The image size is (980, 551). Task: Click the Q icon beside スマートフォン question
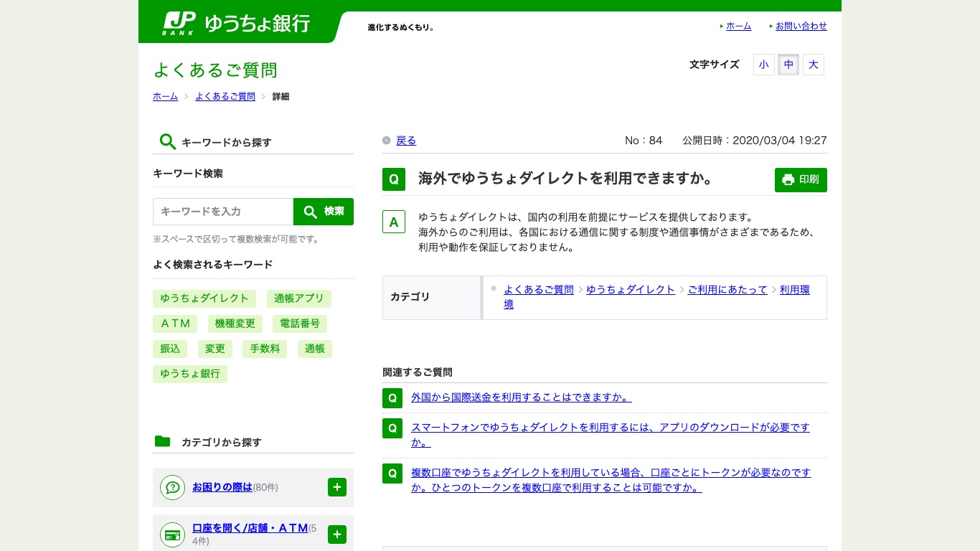click(x=392, y=428)
